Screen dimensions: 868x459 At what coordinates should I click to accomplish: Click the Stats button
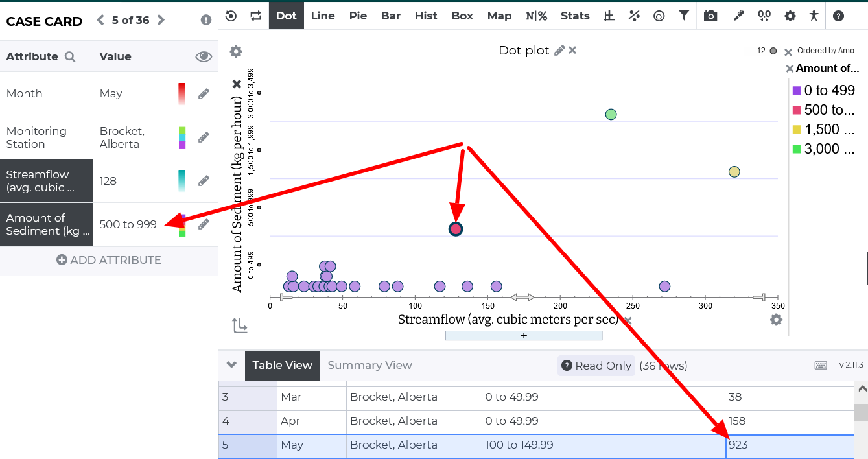(575, 16)
